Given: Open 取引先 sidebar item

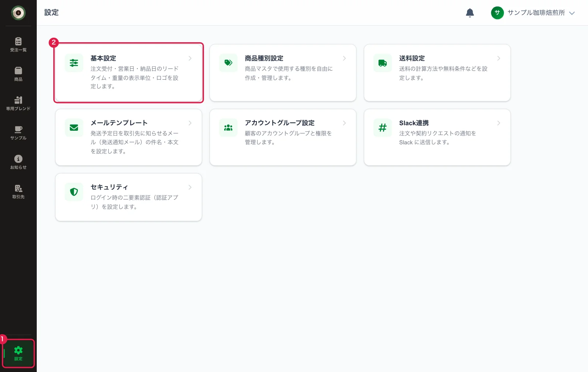Looking at the screenshot, I should pos(18,191).
